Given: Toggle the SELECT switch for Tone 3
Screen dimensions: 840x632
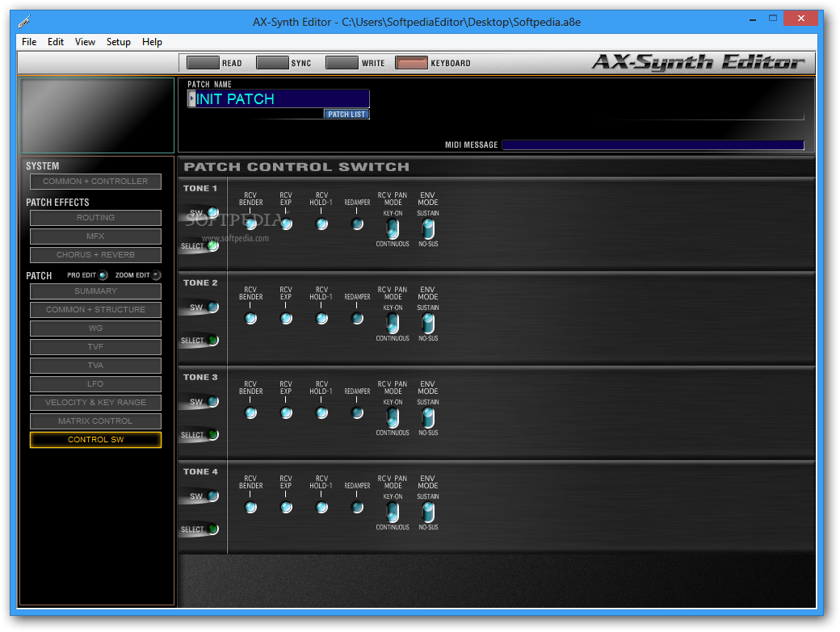Looking at the screenshot, I should [x=214, y=434].
